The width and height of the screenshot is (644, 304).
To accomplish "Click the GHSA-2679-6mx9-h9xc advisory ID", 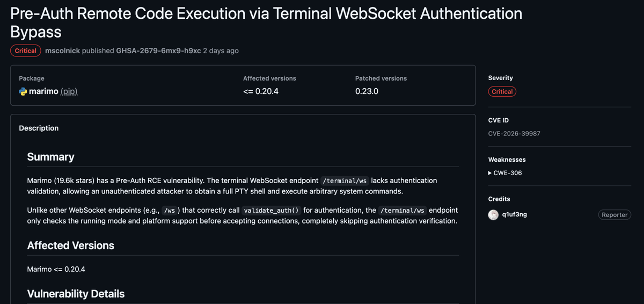I will [x=158, y=50].
